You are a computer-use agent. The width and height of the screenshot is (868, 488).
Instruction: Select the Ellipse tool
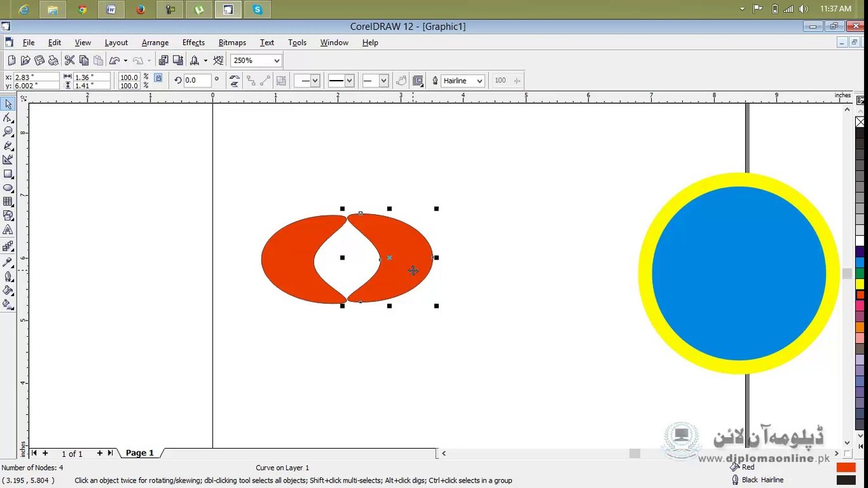[x=8, y=188]
